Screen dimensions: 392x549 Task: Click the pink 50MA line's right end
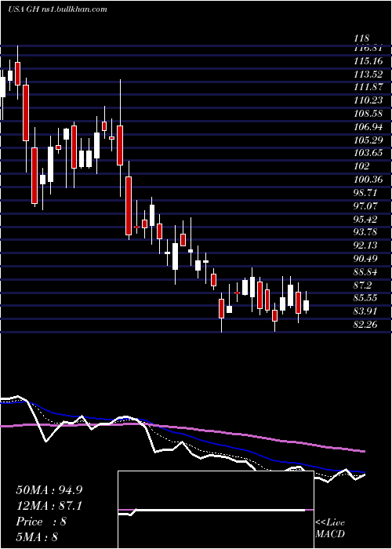pyautogui.click(x=364, y=452)
